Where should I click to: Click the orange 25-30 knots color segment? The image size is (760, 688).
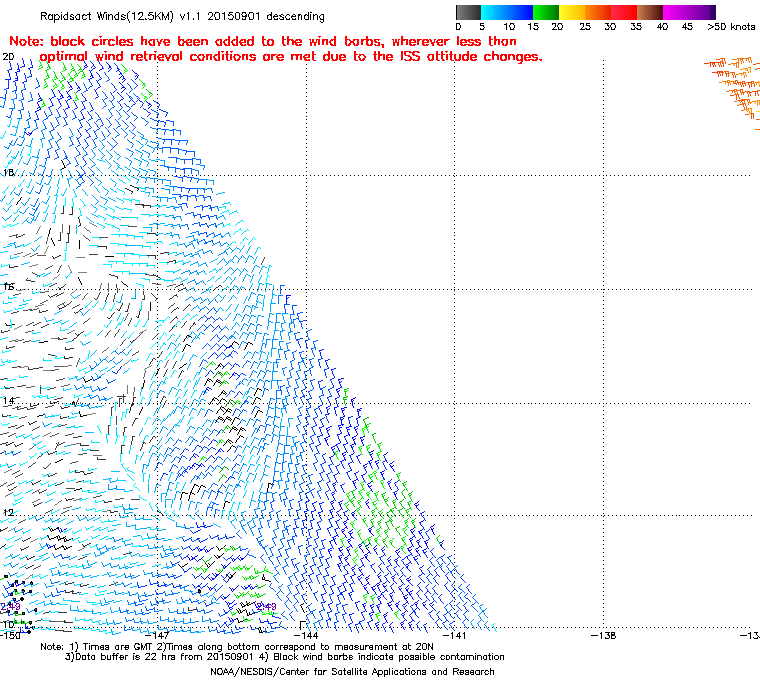598,12
